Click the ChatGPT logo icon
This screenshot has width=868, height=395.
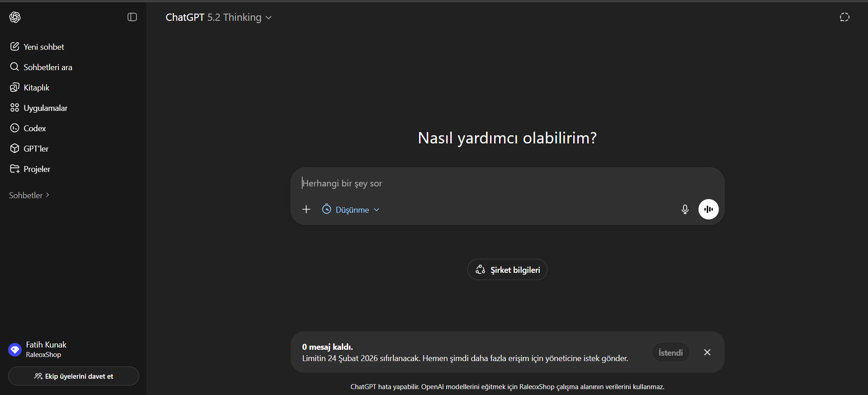point(15,17)
